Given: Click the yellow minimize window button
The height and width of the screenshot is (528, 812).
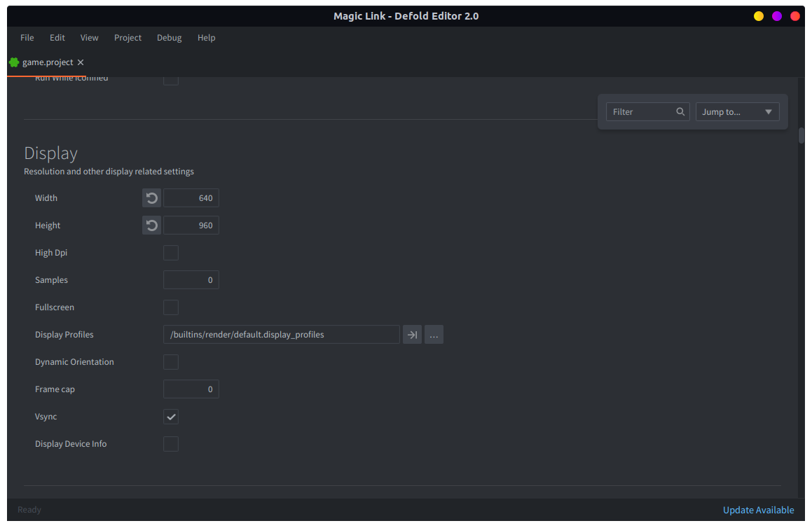Looking at the screenshot, I should point(758,16).
